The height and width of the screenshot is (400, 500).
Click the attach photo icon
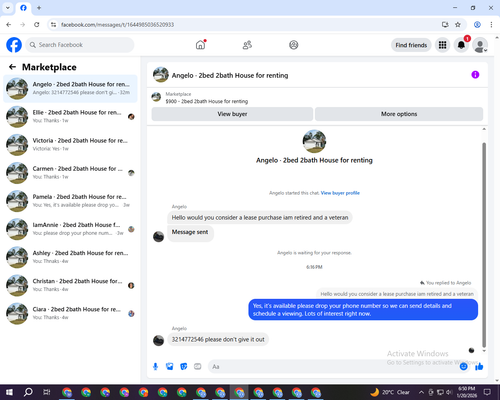[170, 367]
